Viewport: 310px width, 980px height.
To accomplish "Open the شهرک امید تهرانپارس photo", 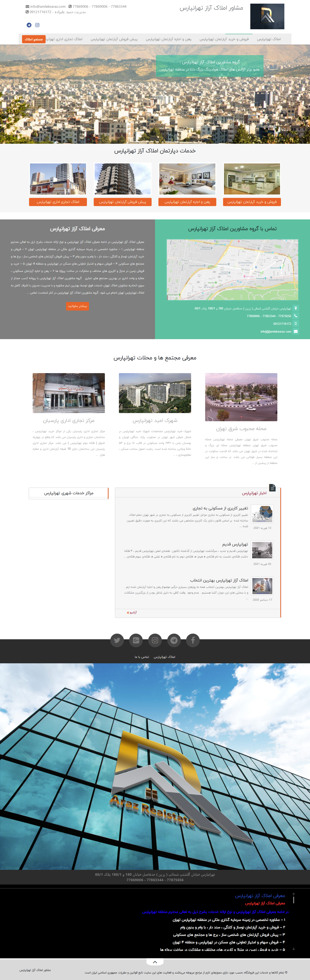I will pos(155,393).
